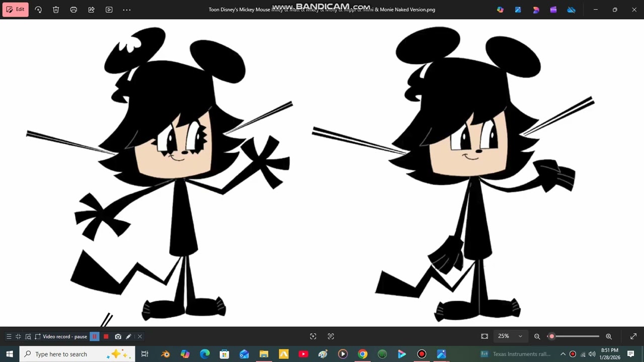Viewport: 644px width, 362px height.
Task: Open Microsoft Store from the taskbar
Action: 224,354
